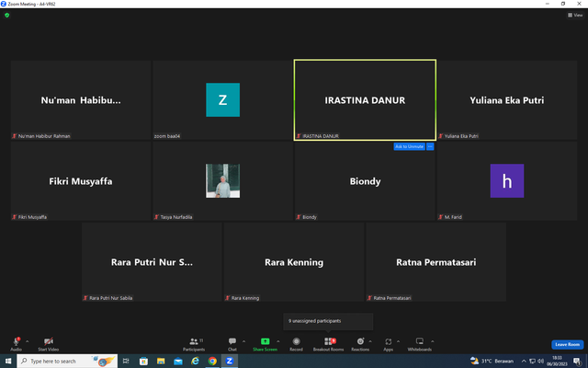Open more options on IRASTINA DANUR tile
The image size is (588, 368).
430,146
